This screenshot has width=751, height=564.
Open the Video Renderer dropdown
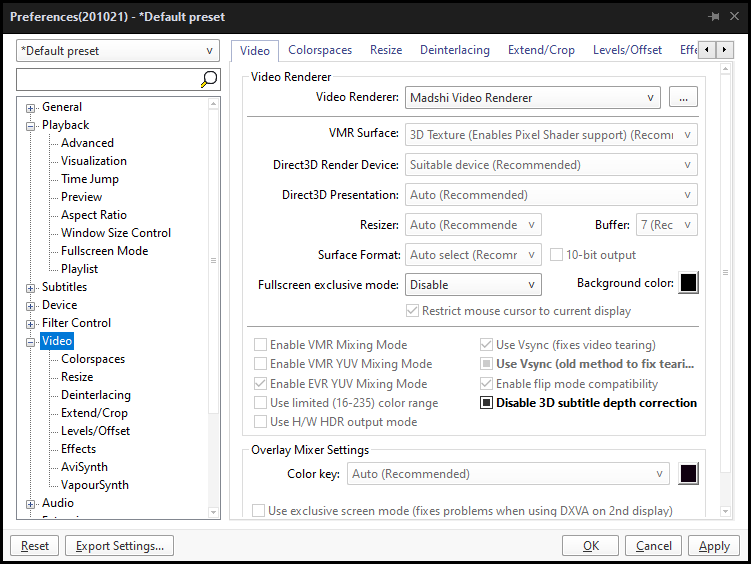pos(533,98)
